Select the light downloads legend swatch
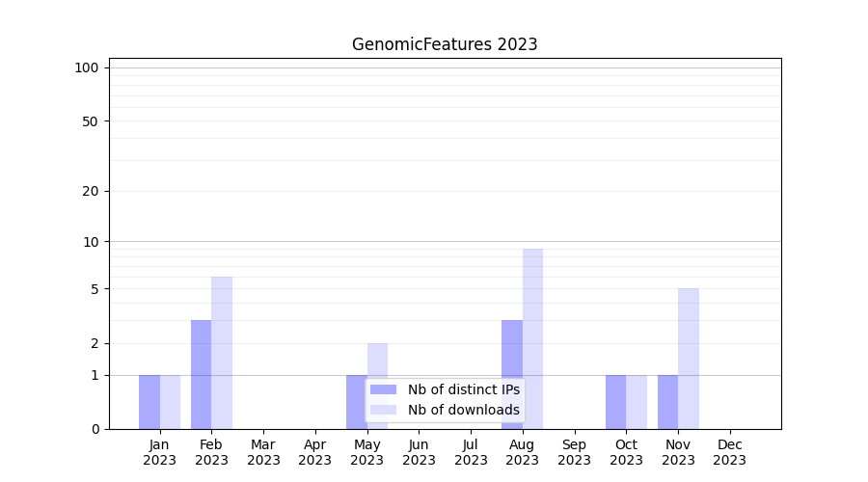Viewport: 868px width, 482px height. [383, 410]
